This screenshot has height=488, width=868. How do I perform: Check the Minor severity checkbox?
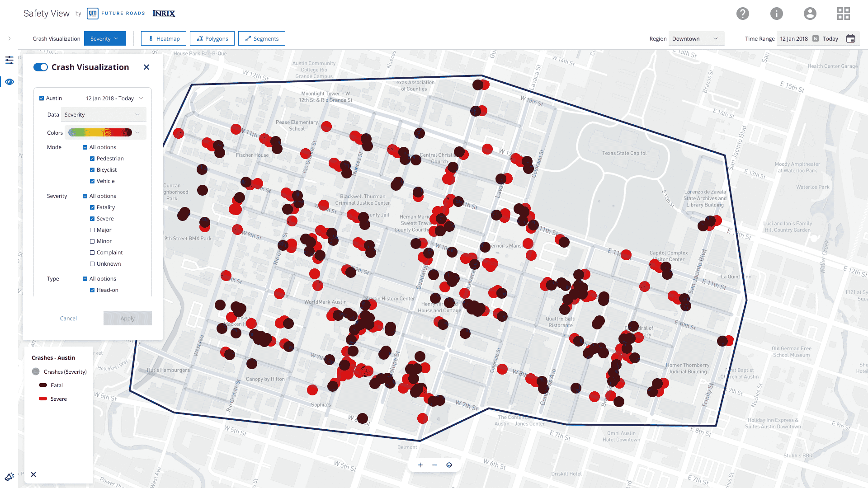(x=92, y=241)
